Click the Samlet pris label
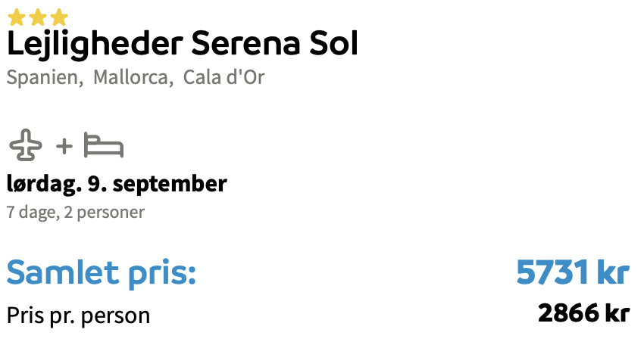The width and height of the screenshot is (644, 345). [102, 273]
